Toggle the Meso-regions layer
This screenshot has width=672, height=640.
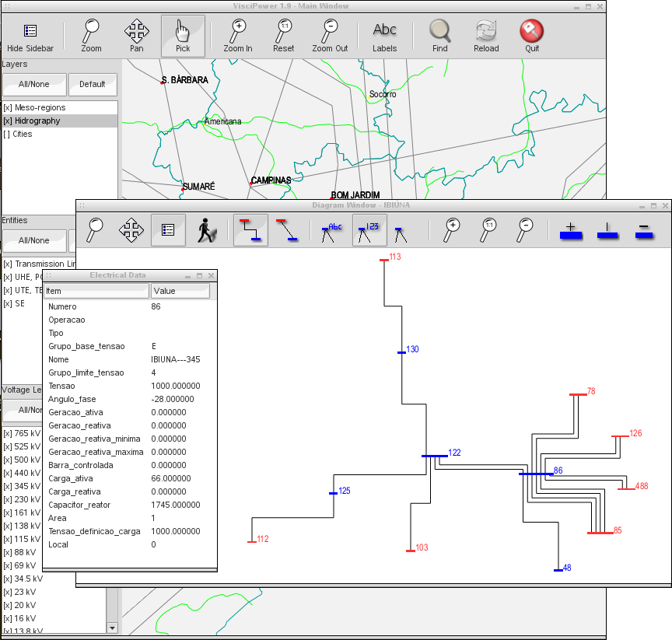[60, 107]
